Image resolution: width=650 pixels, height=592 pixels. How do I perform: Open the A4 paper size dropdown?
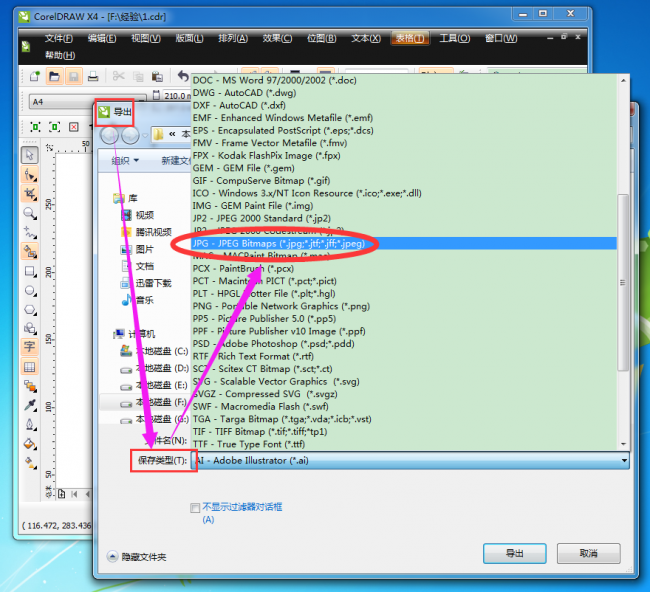click(88, 102)
